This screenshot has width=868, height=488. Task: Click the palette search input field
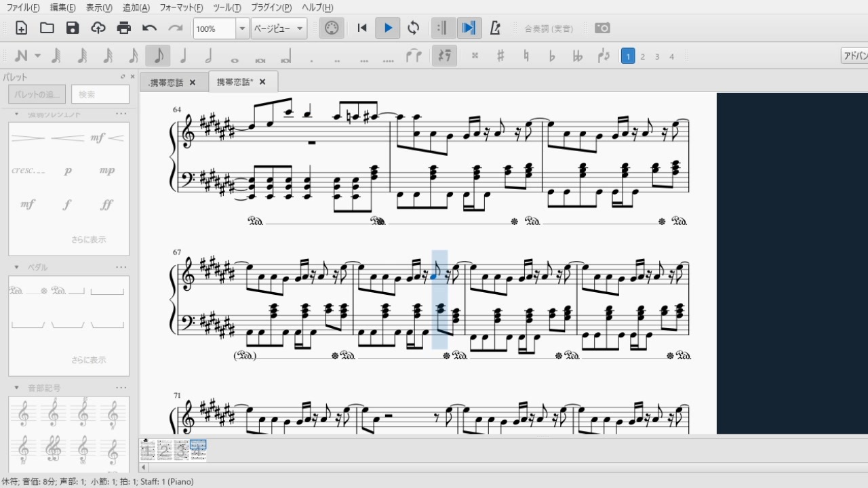(x=100, y=94)
